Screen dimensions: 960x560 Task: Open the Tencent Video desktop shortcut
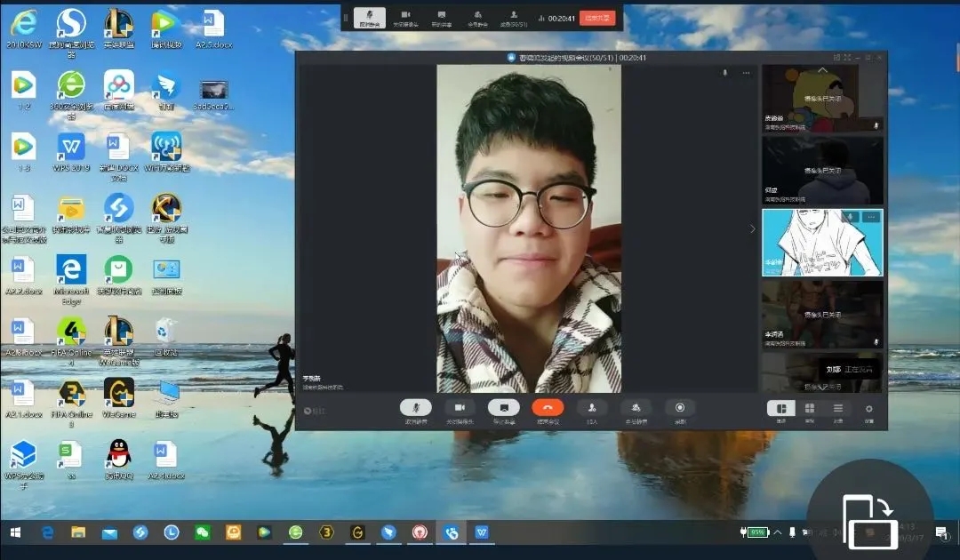(x=166, y=29)
